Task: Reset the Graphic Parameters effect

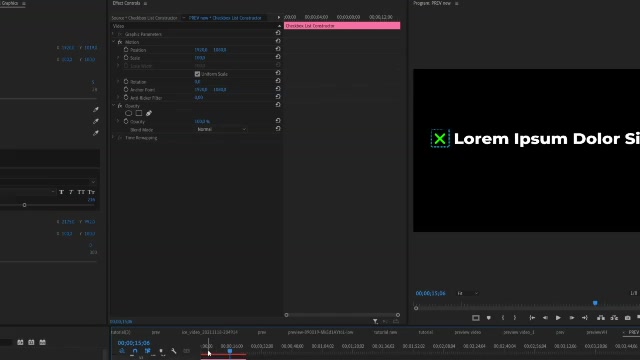Action: pos(278,33)
